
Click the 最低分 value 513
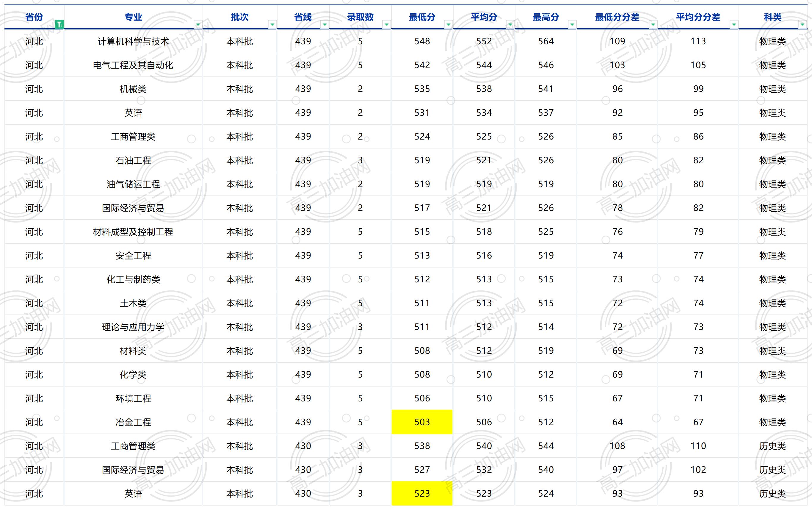pos(422,255)
